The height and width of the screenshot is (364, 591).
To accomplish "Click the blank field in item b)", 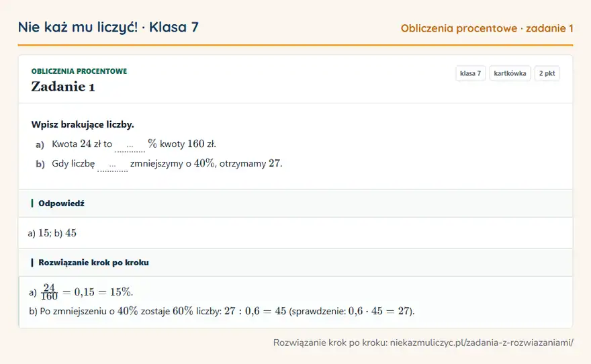I will coord(112,165).
